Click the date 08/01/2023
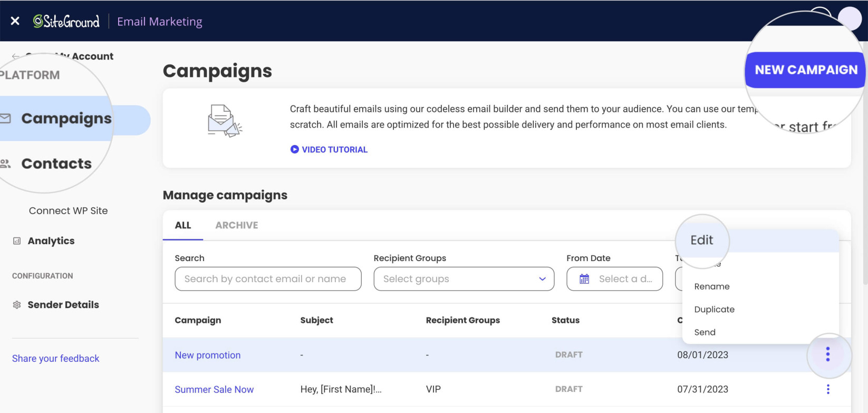868x413 pixels. (x=703, y=355)
